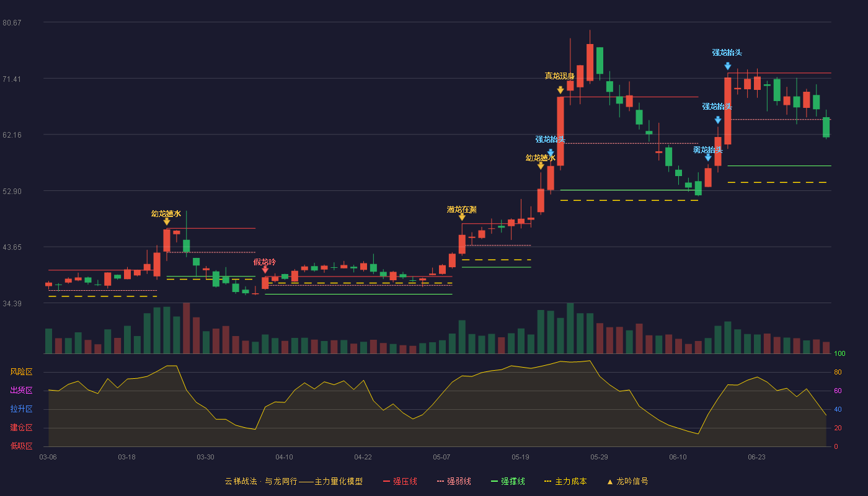Select the 潜龙在渊 signal label

click(462, 210)
